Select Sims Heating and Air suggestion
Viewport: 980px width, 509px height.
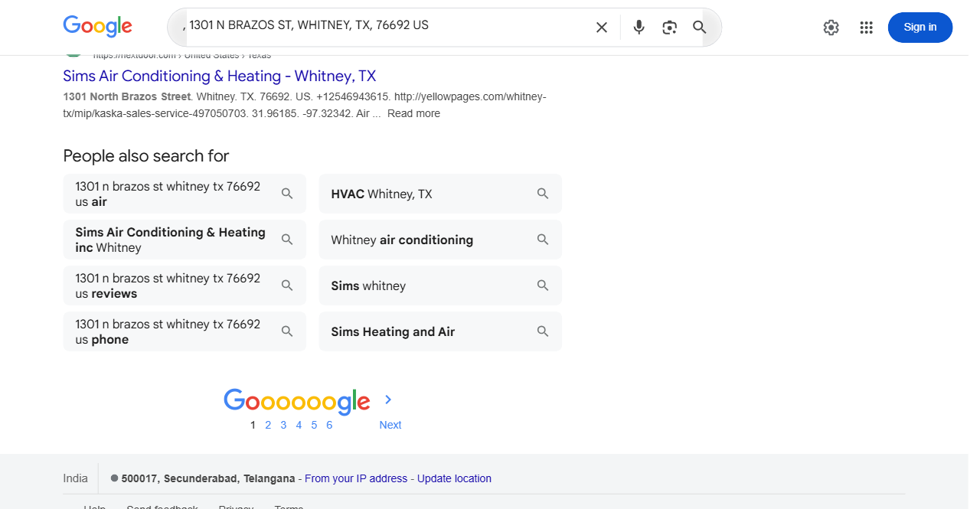440,331
